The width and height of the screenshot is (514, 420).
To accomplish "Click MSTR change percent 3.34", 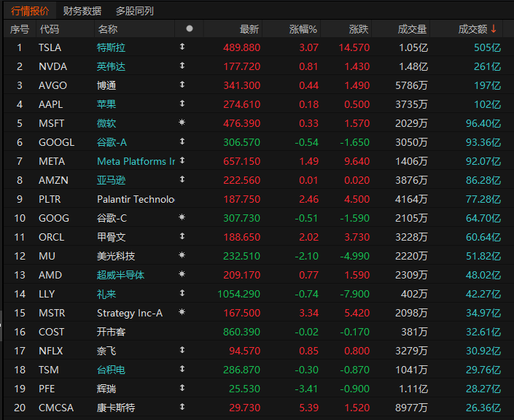I will click(x=309, y=313).
